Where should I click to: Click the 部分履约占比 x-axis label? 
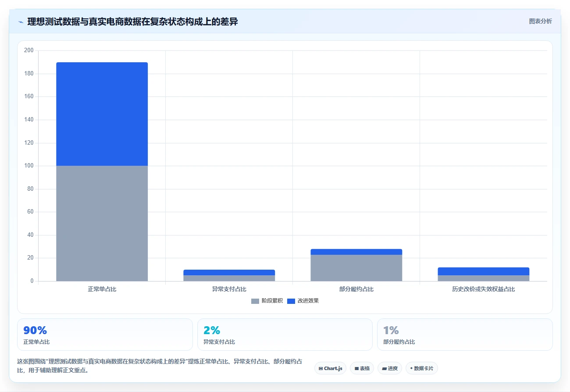click(x=356, y=289)
